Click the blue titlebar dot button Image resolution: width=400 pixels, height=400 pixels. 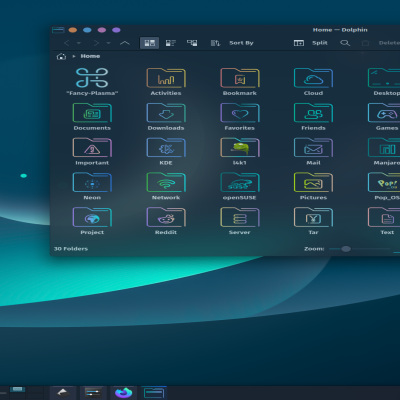tap(87, 30)
